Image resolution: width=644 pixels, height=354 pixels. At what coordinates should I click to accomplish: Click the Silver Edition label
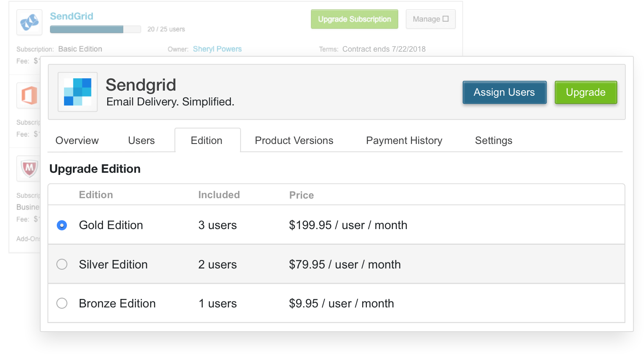pyautogui.click(x=113, y=264)
